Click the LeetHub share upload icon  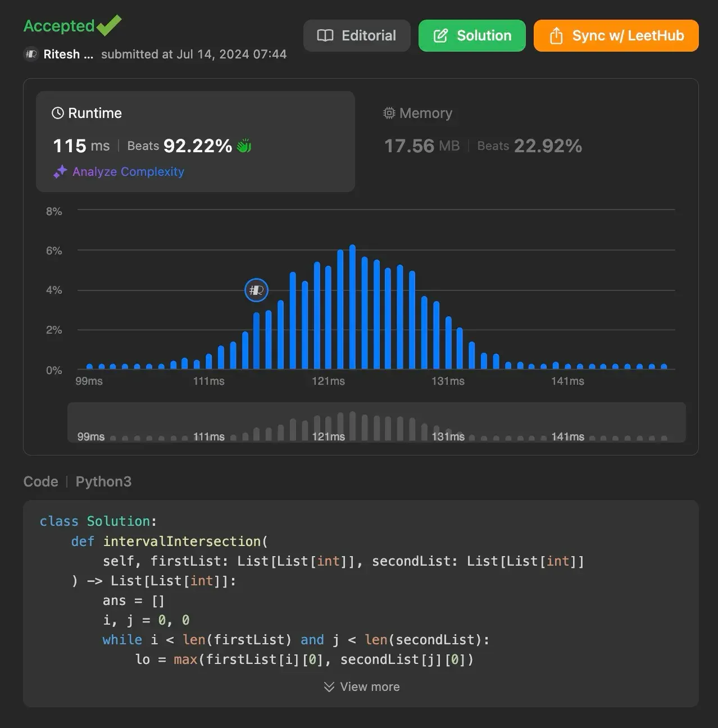coord(556,35)
